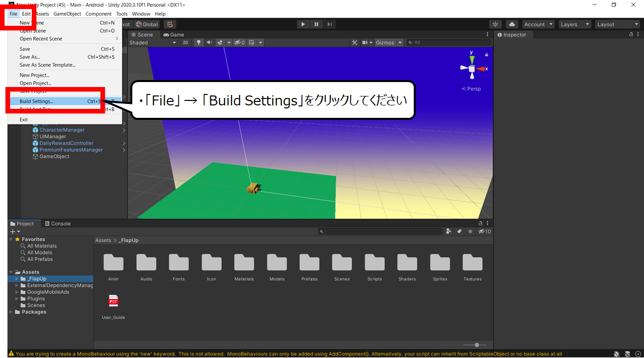Open the Window menu
This screenshot has height=358, width=644.
141,14
